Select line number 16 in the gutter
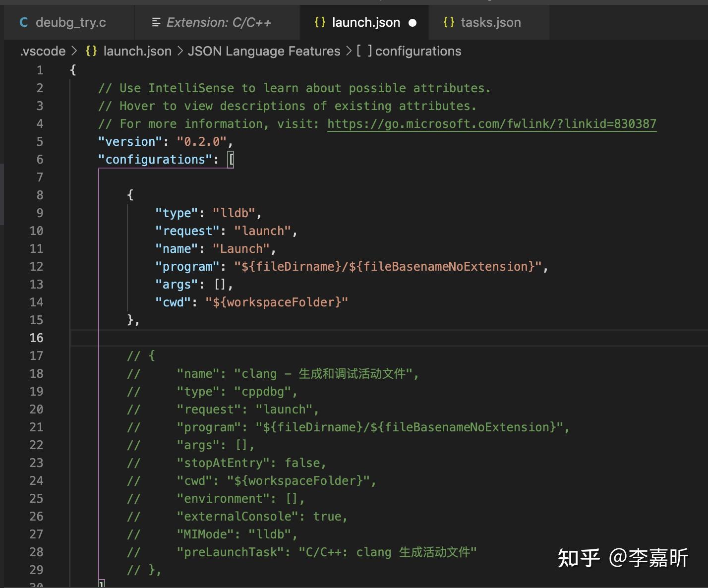 click(x=36, y=338)
